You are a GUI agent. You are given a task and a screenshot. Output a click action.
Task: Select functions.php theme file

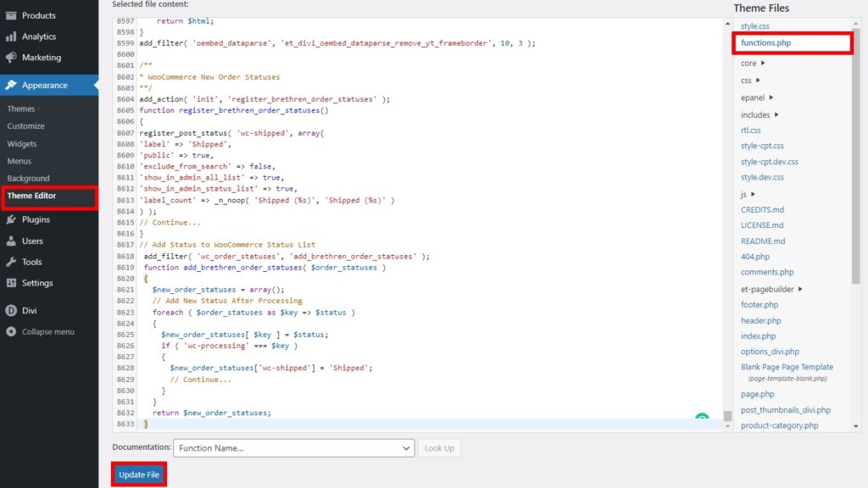[x=765, y=42]
